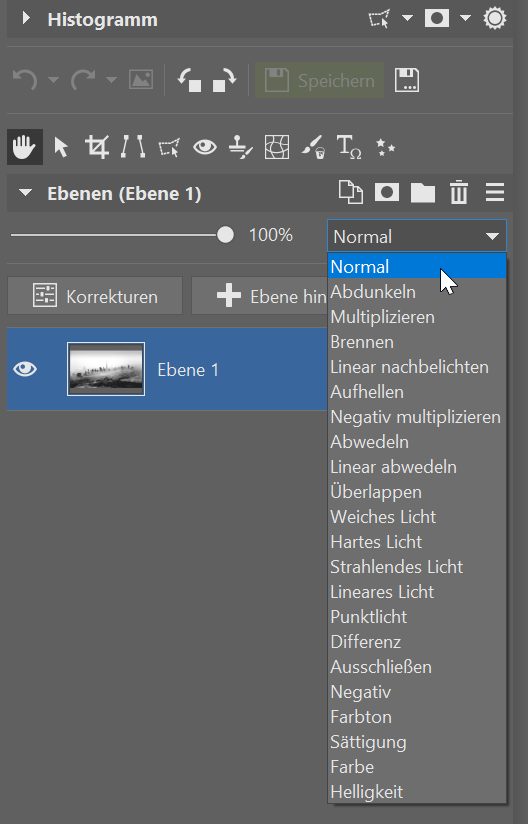Select the Pan hand tool

point(25,147)
